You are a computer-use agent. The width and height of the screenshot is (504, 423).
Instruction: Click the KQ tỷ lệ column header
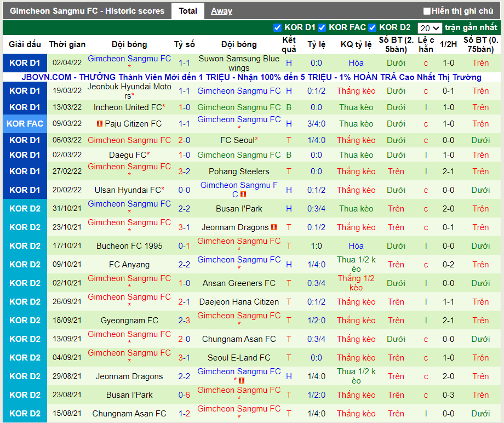(356, 44)
